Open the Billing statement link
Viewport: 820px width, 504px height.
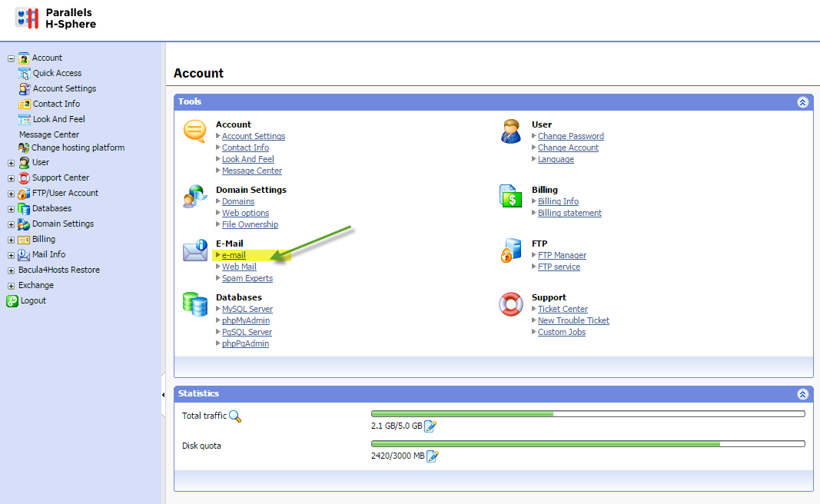click(x=570, y=213)
